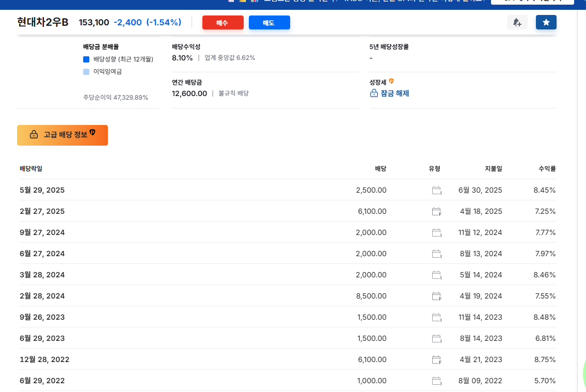Click the 배당성향 blue legend swatch
586x392 pixels.
86,59
